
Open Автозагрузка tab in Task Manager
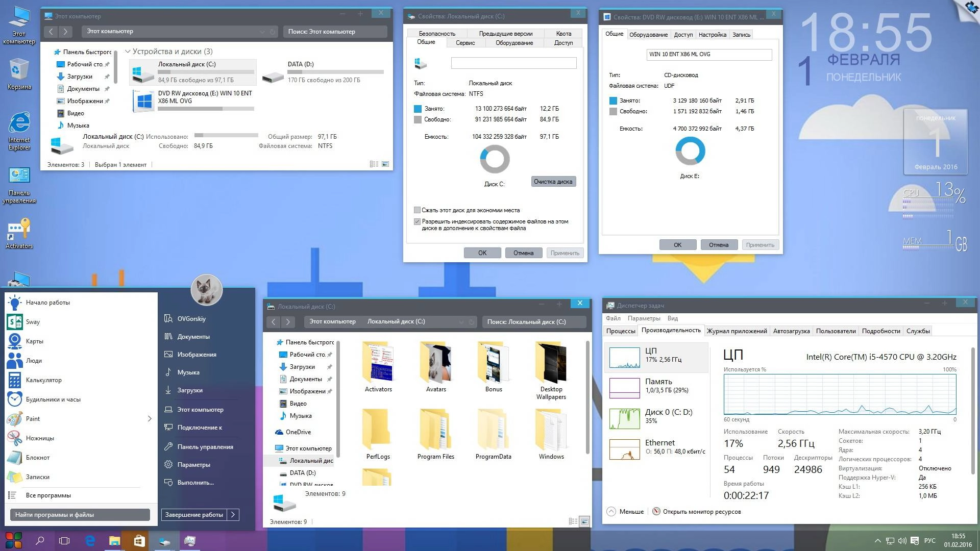click(x=791, y=331)
